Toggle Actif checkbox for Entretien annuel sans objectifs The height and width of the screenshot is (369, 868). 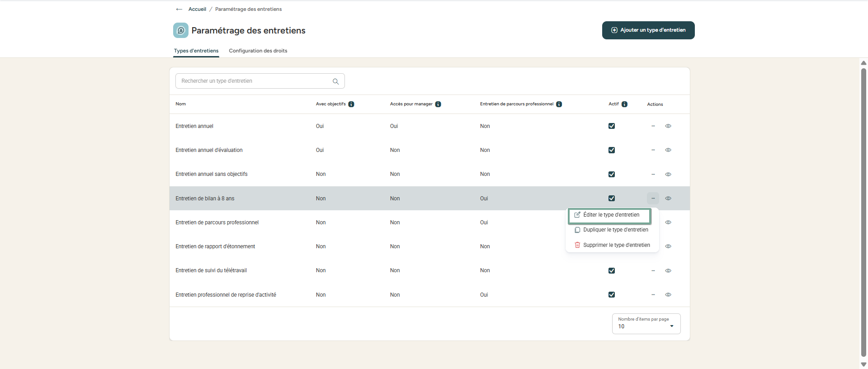coord(612,175)
